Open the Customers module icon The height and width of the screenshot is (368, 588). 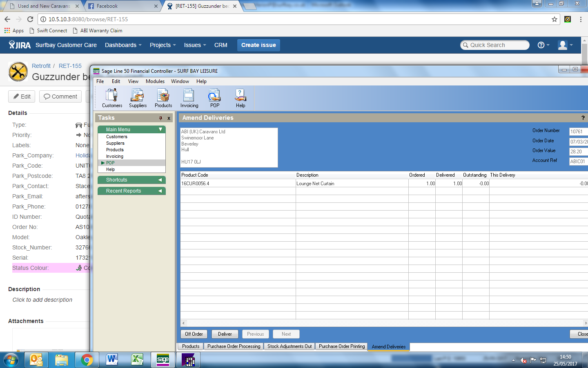[112, 98]
